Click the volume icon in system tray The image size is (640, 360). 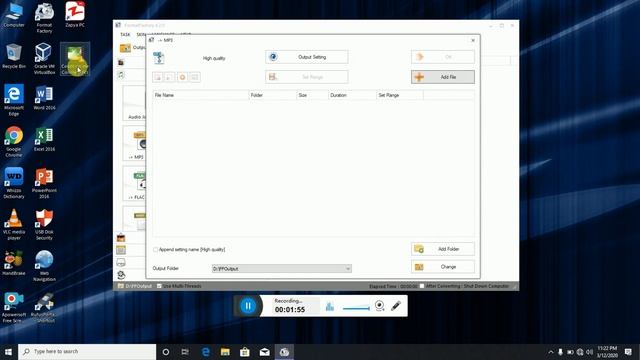tap(589, 352)
